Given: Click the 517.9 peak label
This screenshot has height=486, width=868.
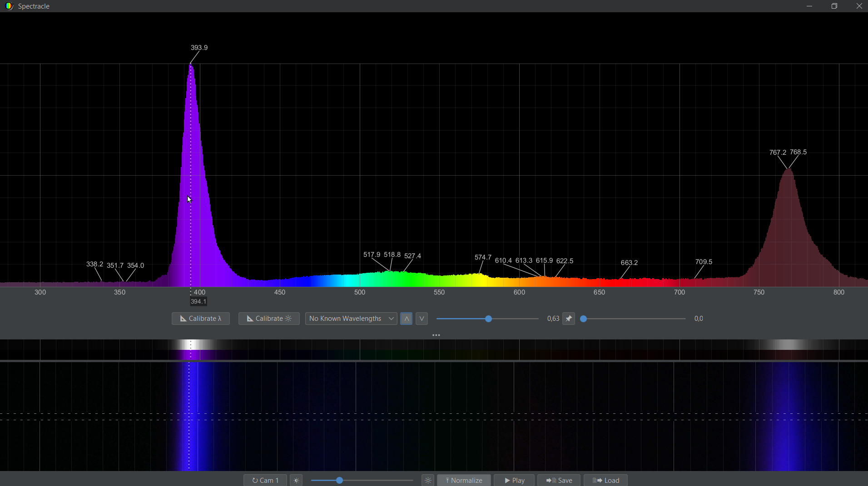Looking at the screenshot, I should (x=372, y=255).
